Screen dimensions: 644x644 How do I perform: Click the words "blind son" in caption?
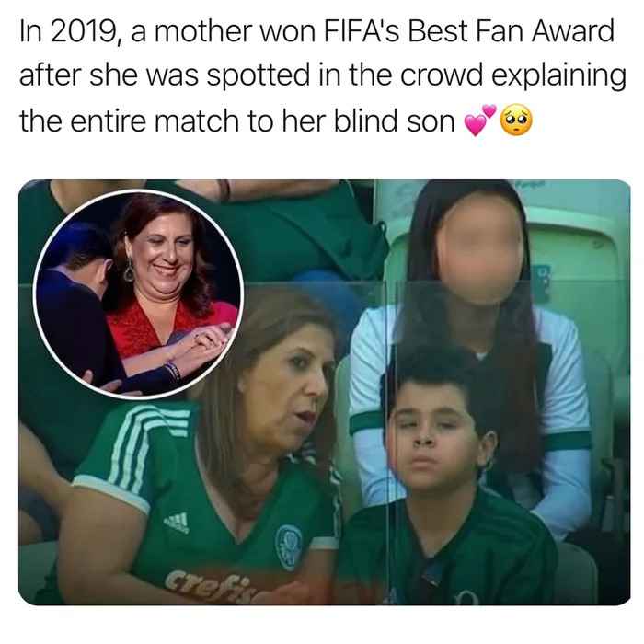(x=395, y=121)
